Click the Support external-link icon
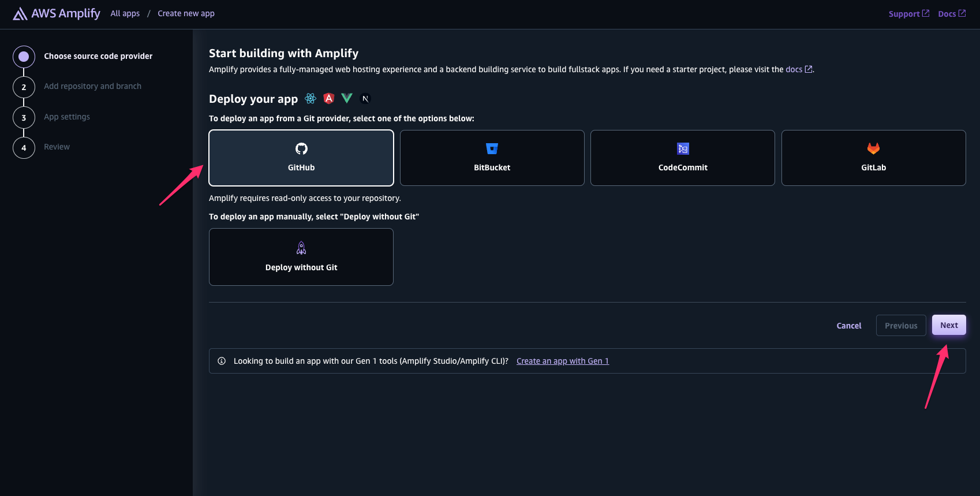Viewport: 980px width, 496px height. click(x=926, y=13)
